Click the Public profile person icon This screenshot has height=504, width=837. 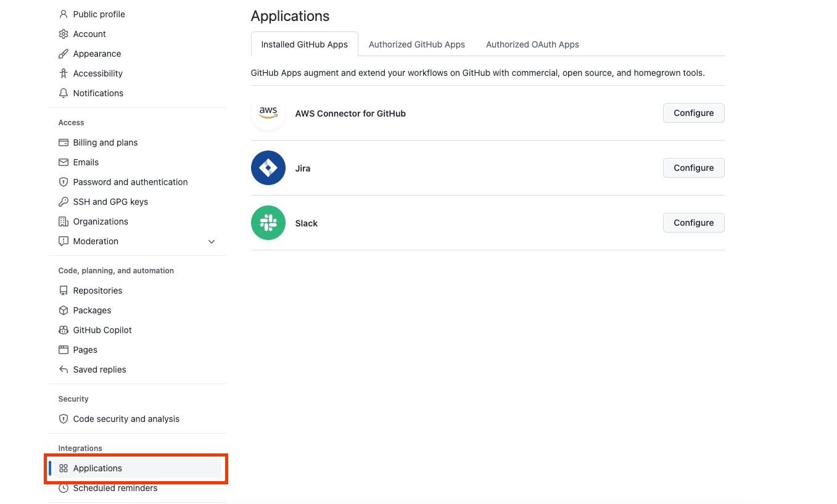click(63, 14)
